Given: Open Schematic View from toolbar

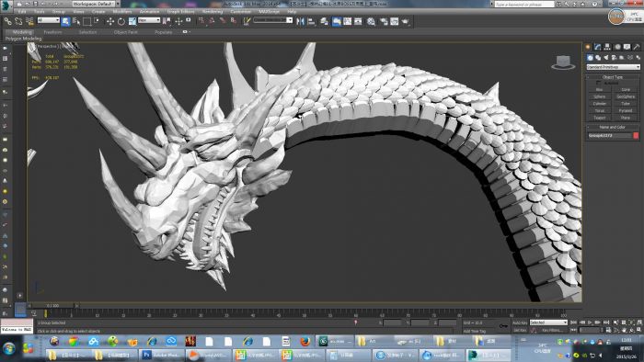Looking at the screenshot, I should pos(358,21).
